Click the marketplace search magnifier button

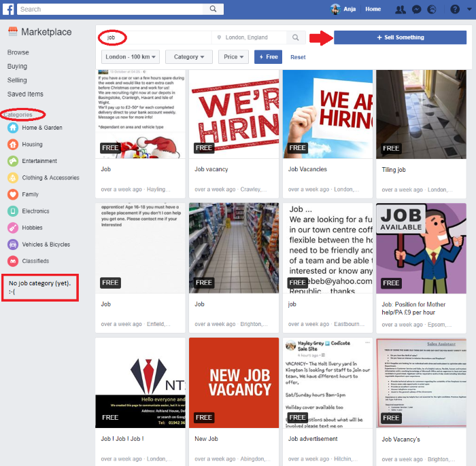(296, 38)
